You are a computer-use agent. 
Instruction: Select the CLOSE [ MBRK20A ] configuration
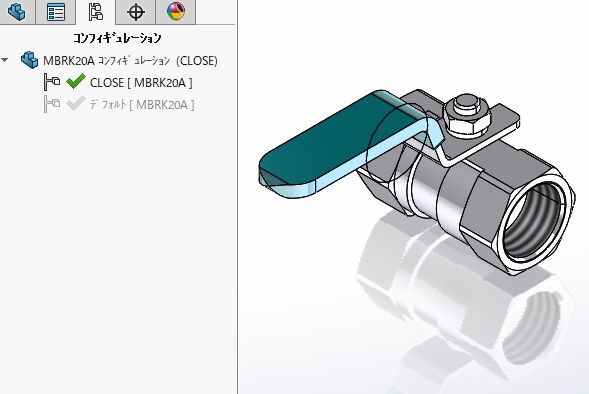(141, 83)
